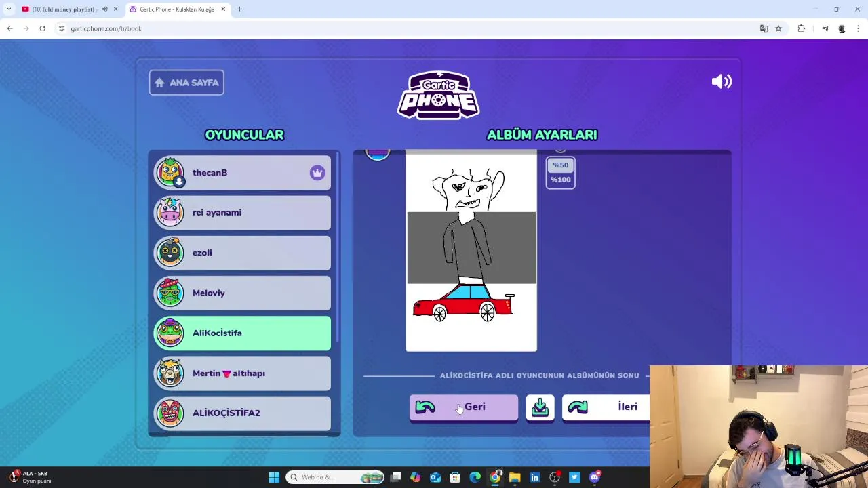
Task: Select highlighted player AliKocİstifa
Action: pyautogui.click(x=242, y=333)
